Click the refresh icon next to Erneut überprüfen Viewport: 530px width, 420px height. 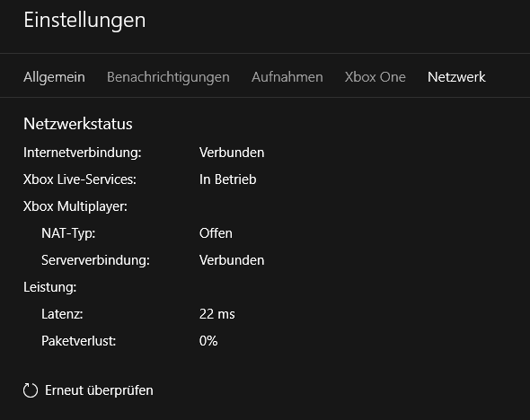(x=31, y=390)
